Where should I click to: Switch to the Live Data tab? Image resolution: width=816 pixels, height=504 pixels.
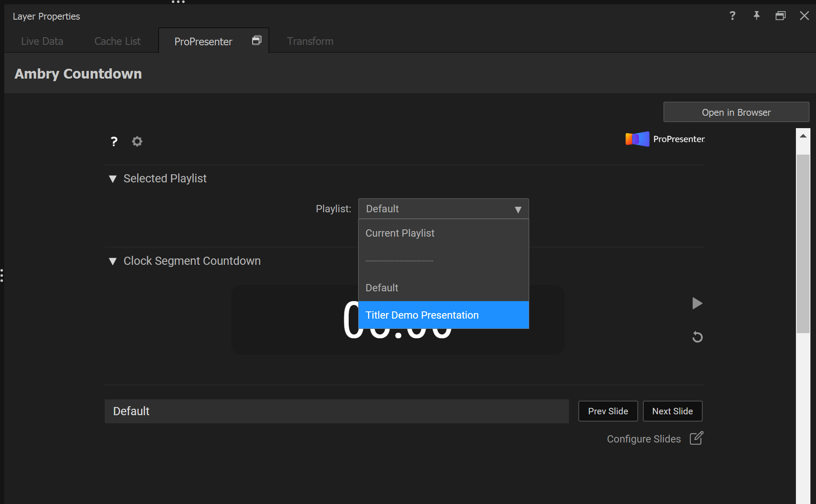tap(41, 41)
